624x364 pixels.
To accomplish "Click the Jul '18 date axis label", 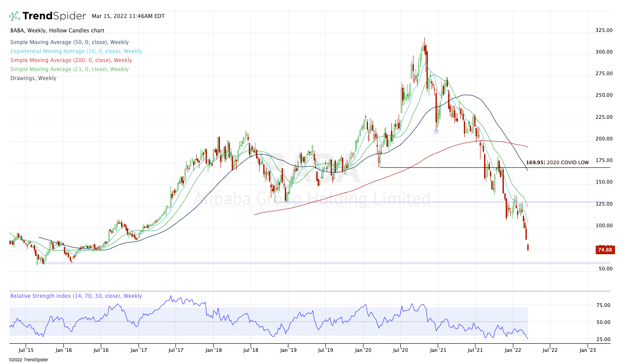I will (250, 349).
